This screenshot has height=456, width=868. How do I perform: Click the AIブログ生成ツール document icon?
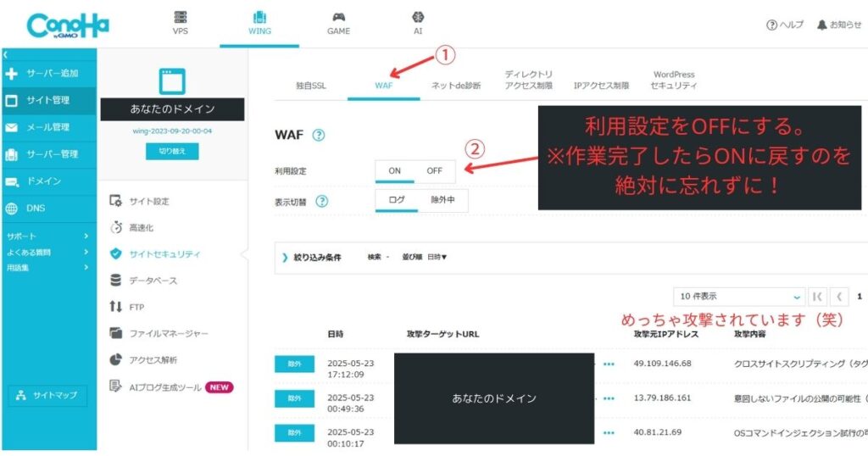coord(115,386)
